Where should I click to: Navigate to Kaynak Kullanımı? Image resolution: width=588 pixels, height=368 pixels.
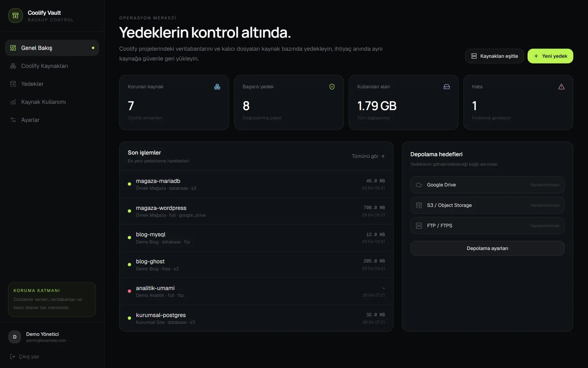[52, 102]
